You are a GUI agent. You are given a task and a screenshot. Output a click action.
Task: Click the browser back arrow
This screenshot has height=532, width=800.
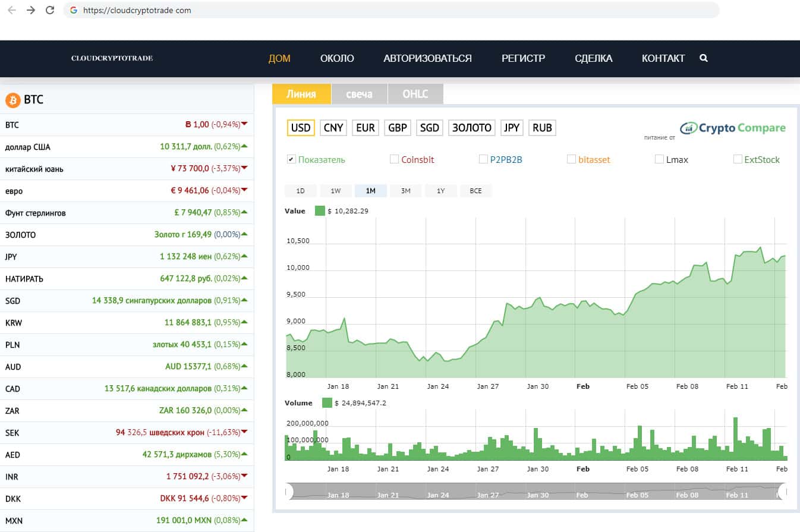[12, 10]
